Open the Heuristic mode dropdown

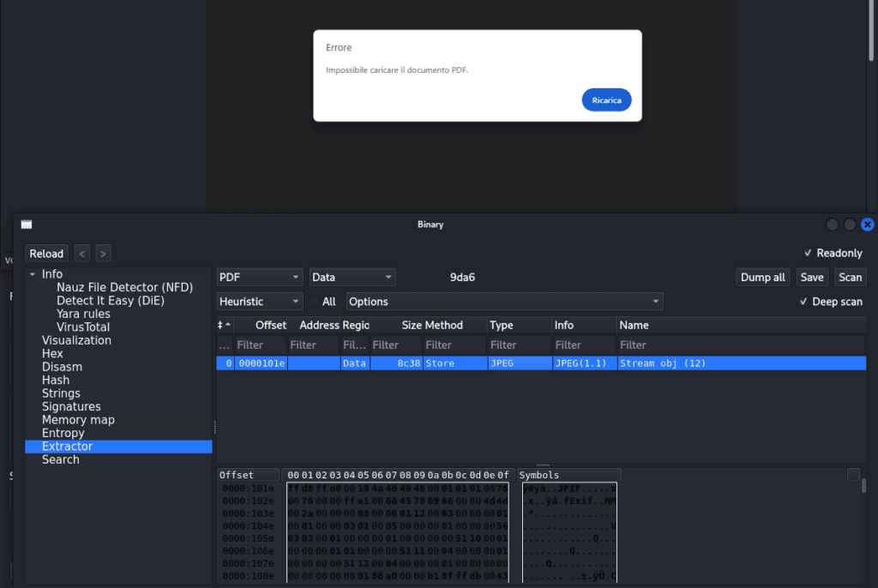click(259, 301)
